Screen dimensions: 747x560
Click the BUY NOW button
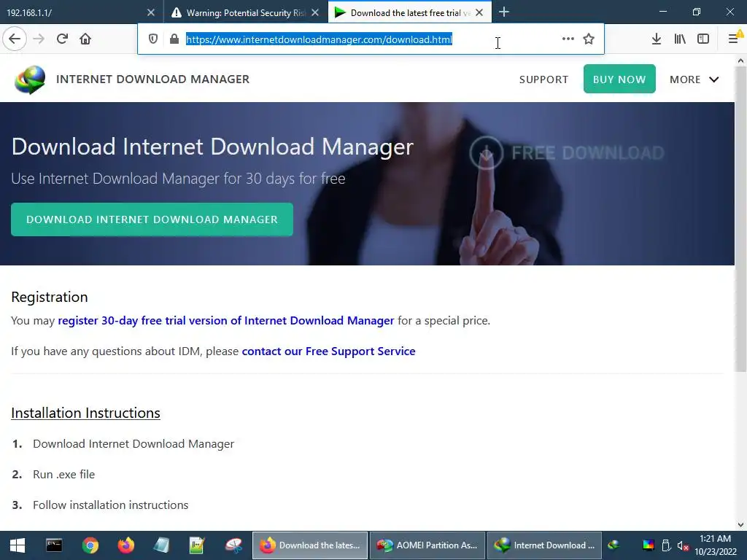pos(619,79)
